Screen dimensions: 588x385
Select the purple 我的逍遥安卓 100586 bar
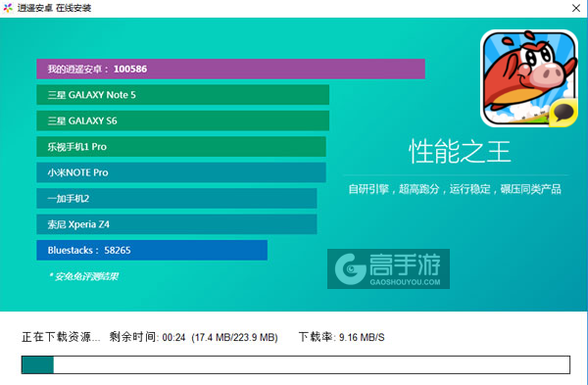click(230, 69)
